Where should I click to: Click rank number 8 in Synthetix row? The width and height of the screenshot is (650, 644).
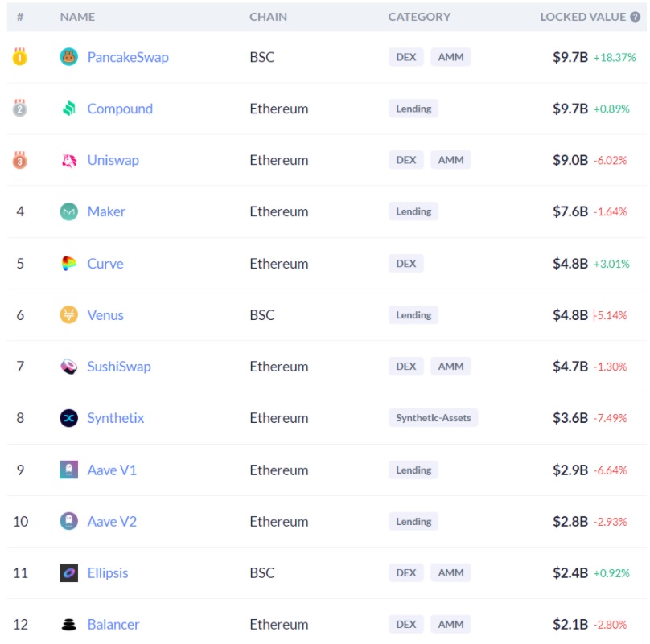(20, 418)
